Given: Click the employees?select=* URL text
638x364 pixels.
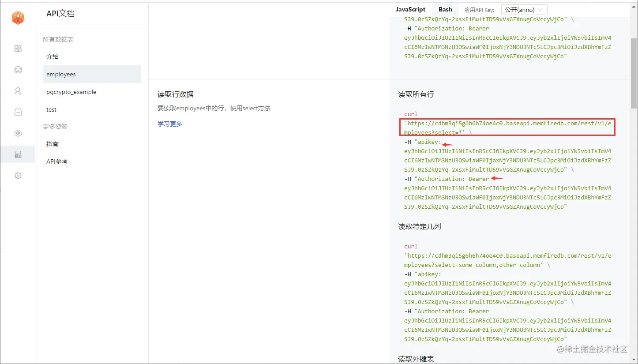Looking at the screenshot, I should point(508,128).
